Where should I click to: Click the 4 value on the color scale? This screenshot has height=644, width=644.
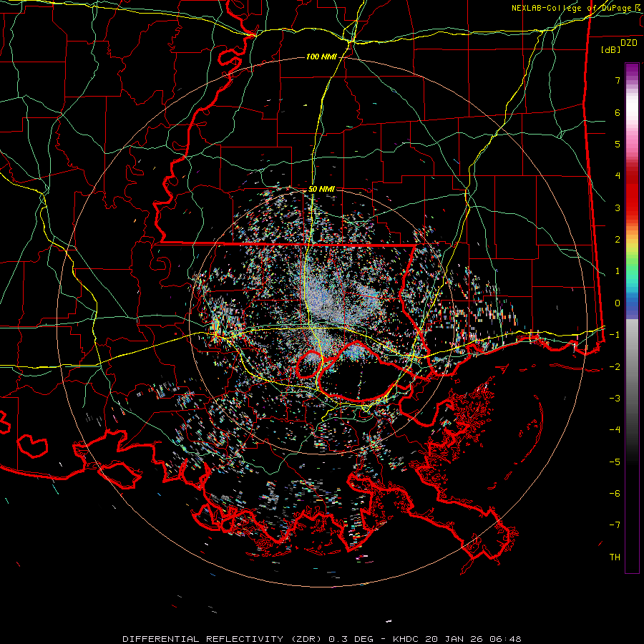point(618,176)
